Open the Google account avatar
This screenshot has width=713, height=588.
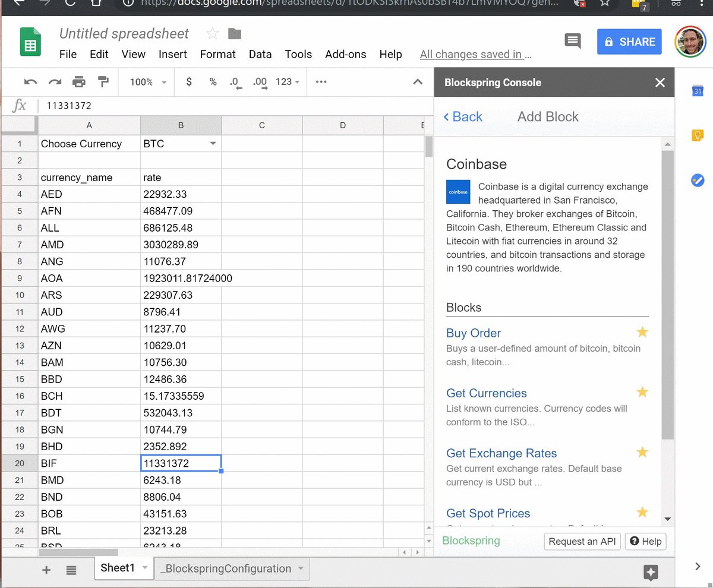(690, 42)
